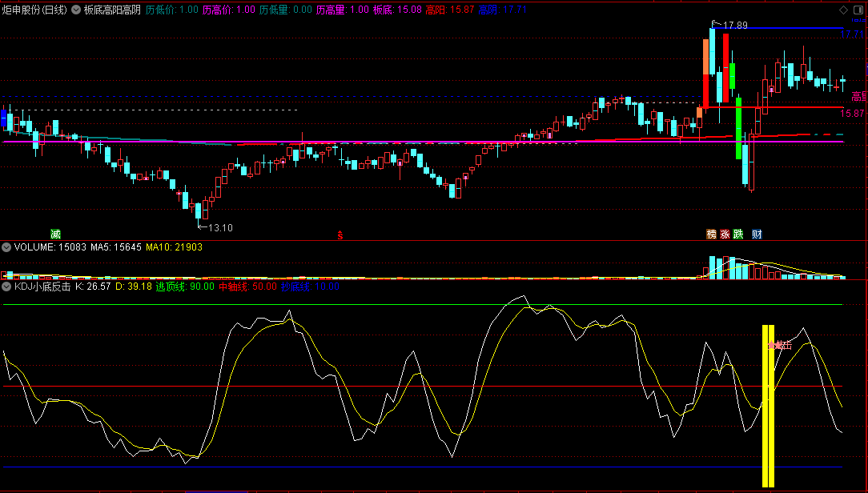Click the orange 榜 event marker
The width and height of the screenshot is (868, 493).
tap(711, 234)
